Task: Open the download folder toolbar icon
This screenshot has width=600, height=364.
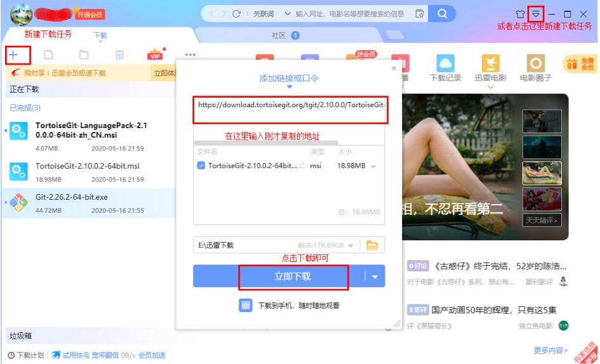Action: 84,55
